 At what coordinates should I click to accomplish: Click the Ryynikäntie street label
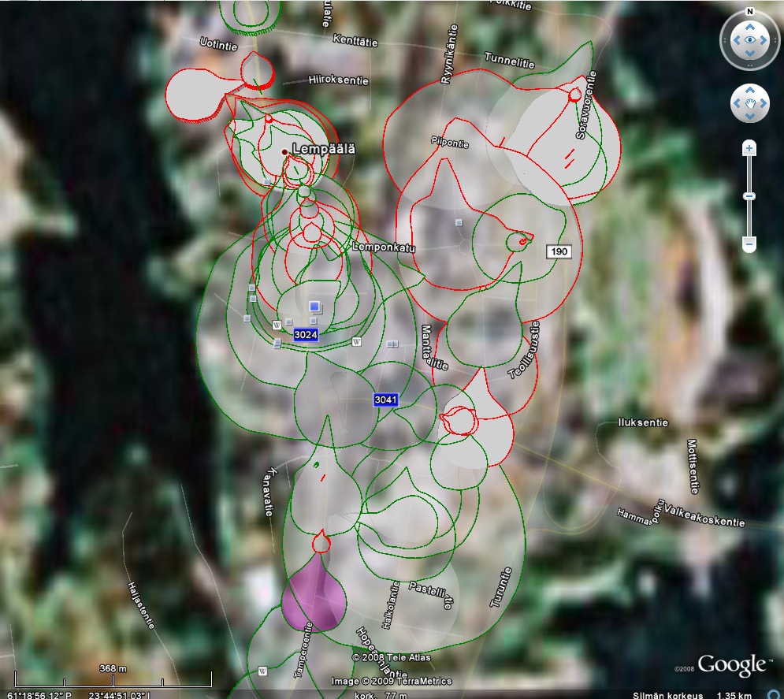pos(448,54)
